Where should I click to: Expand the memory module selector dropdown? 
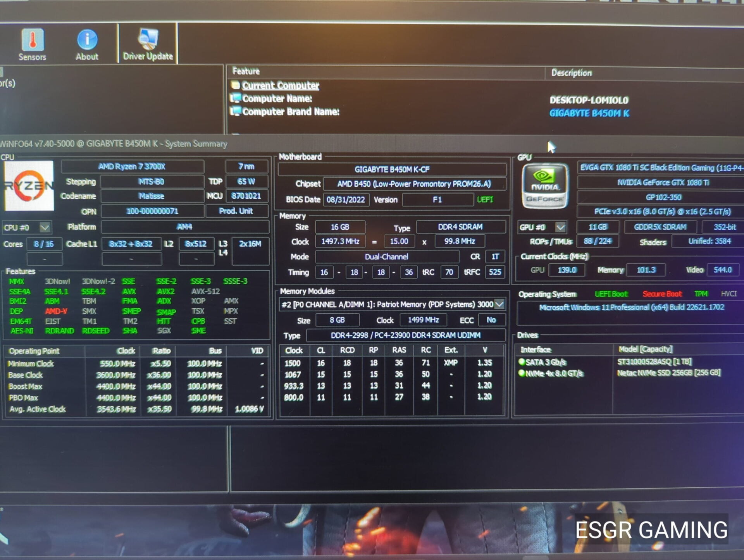499,304
